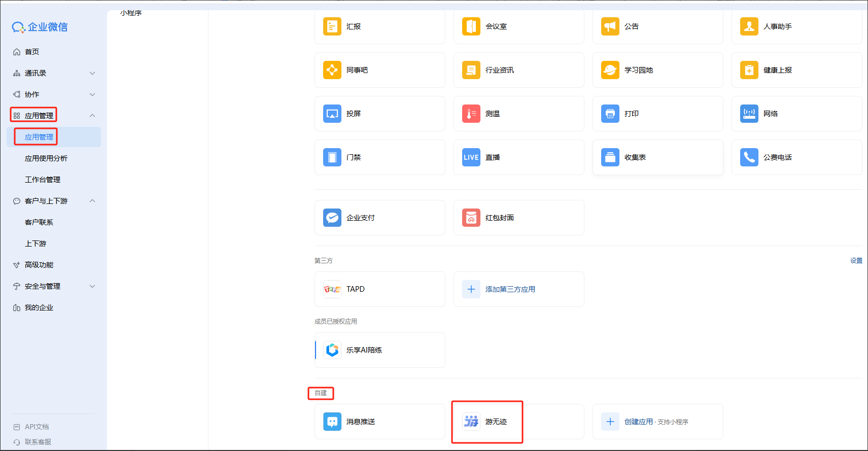Open the 打印 printer icon
The width and height of the screenshot is (868, 451).
610,114
